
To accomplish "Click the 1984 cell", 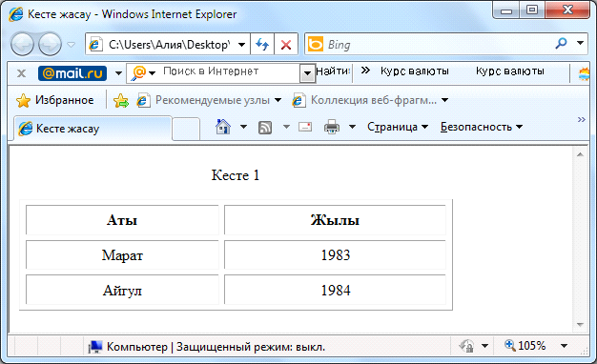I will point(335,291).
